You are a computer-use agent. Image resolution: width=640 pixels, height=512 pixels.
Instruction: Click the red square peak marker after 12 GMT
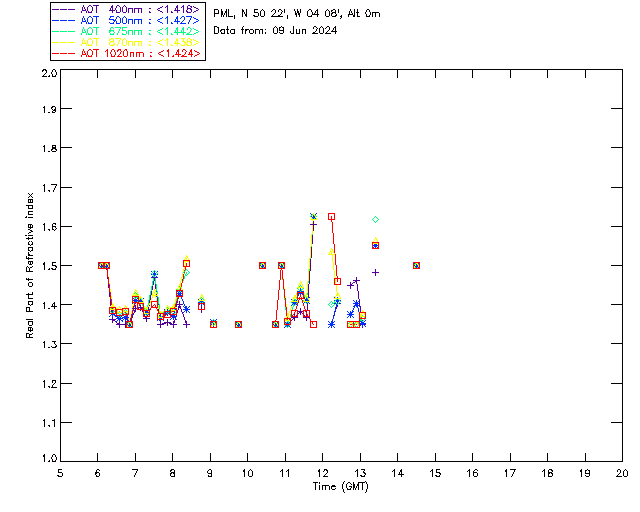pyautogui.click(x=331, y=216)
